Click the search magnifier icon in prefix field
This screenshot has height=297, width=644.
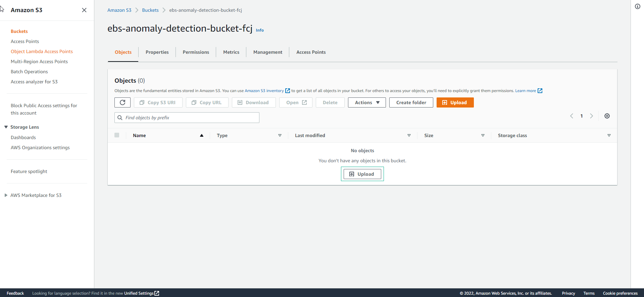(120, 118)
